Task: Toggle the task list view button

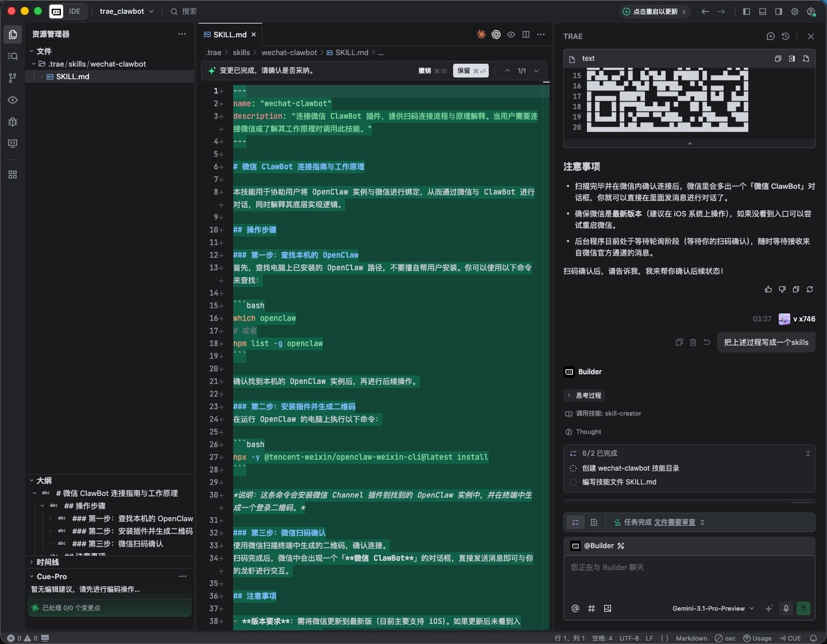Action: pyautogui.click(x=575, y=522)
